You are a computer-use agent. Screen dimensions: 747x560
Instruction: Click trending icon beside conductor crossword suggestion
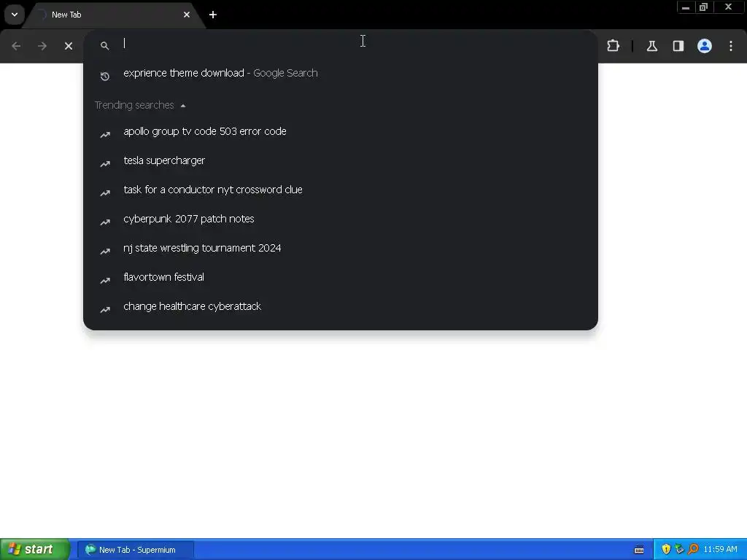[x=105, y=192]
